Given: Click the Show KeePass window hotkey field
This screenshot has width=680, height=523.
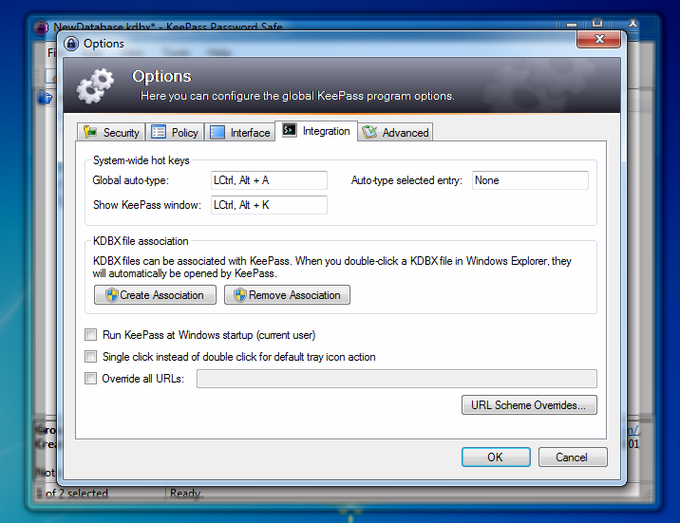Looking at the screenshot, I should tap(269, 205).
